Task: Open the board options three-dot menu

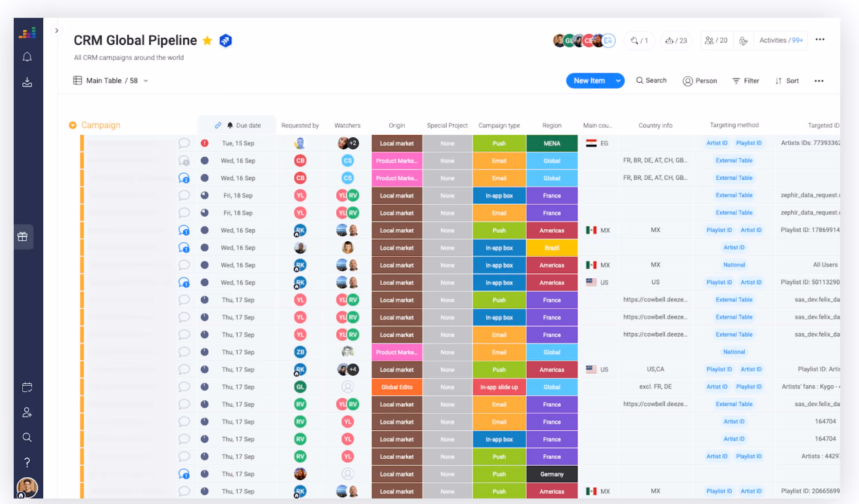Action: click(x=820, y=40)
